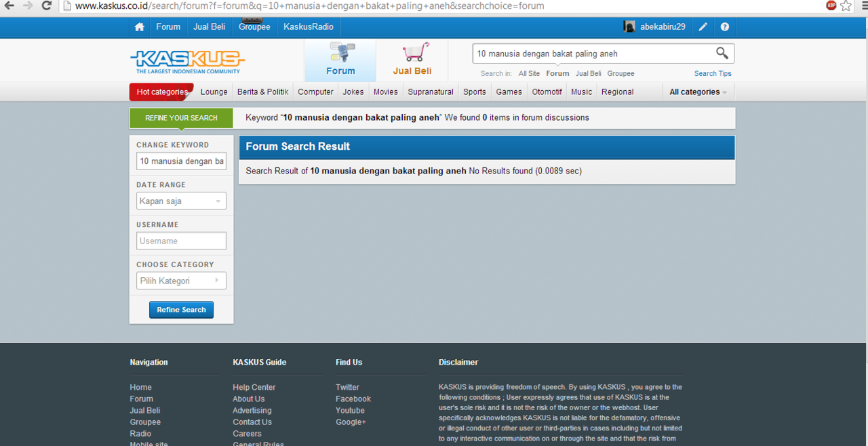
Task: Click the Jual Beli footer link
Action: click(145, 411)
